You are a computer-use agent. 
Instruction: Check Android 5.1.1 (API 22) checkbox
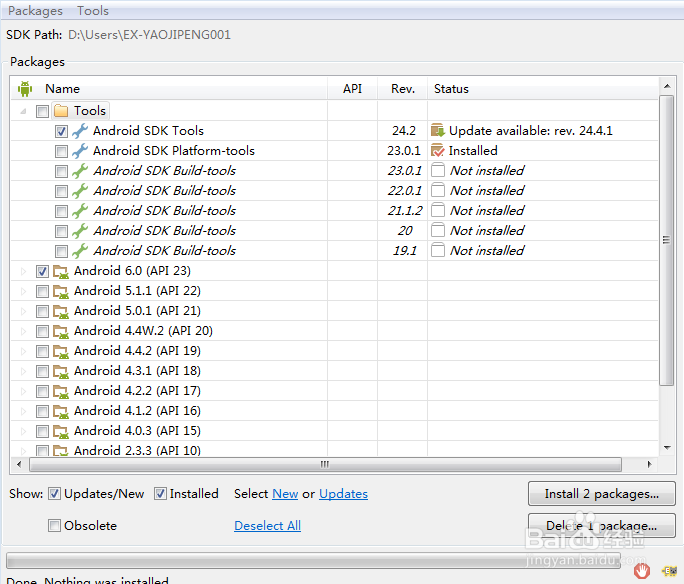pyautogui.click(x=42, y=291)
